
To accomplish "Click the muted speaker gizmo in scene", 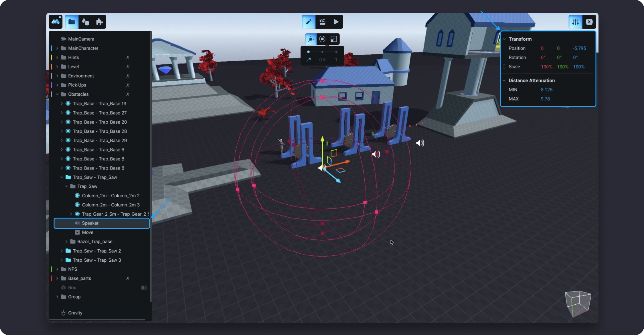I will pos(376,154).
